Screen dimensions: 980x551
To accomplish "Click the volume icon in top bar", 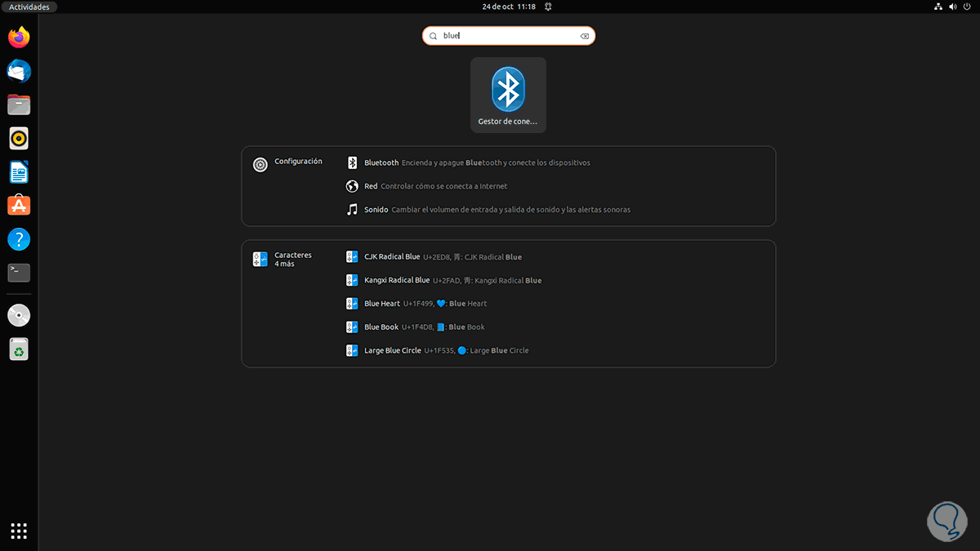I will point(954,7).
